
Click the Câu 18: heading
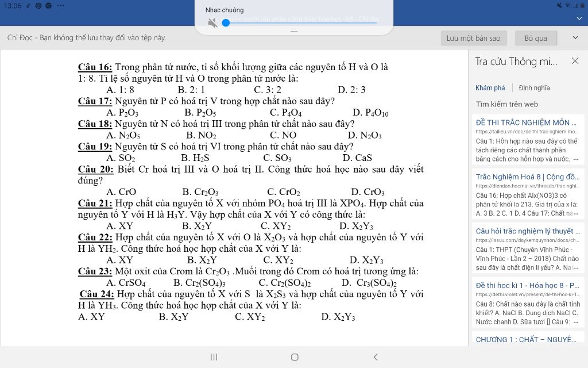click(95, 124)
